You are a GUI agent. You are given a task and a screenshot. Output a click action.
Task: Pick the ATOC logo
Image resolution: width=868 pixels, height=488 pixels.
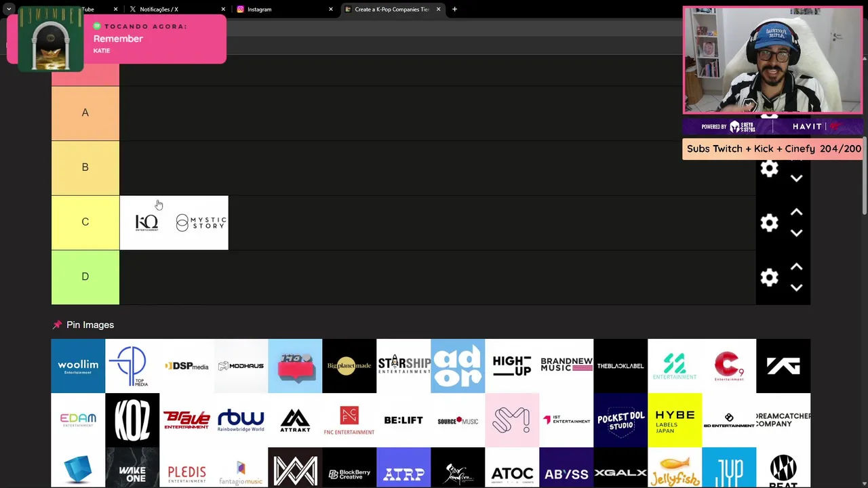tap(512, 468)
